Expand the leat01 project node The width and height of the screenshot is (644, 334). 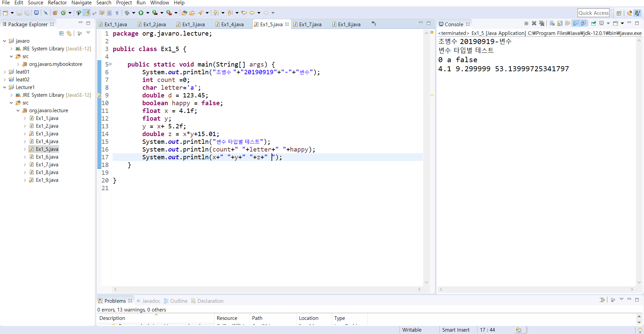tap(5, 72)
